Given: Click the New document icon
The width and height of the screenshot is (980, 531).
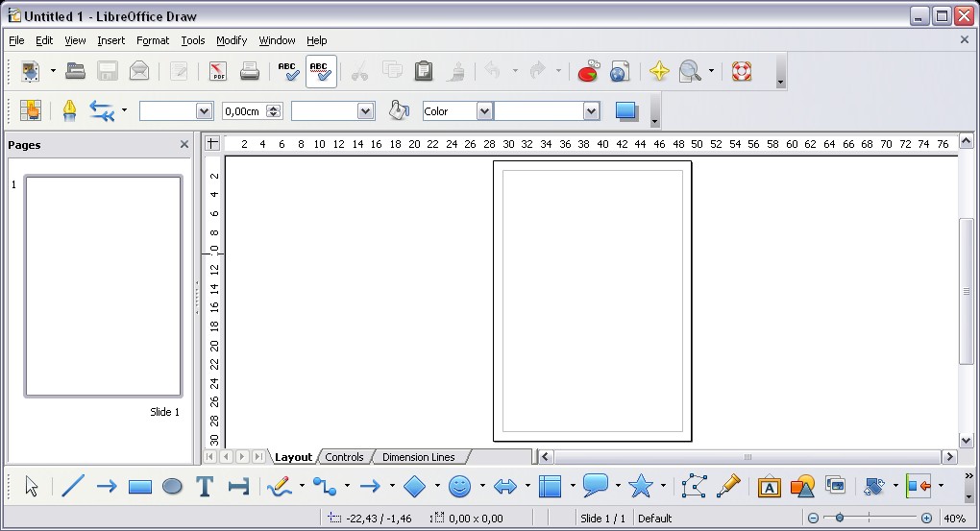Looking at the screenshot, I should (x=30, y=71).
